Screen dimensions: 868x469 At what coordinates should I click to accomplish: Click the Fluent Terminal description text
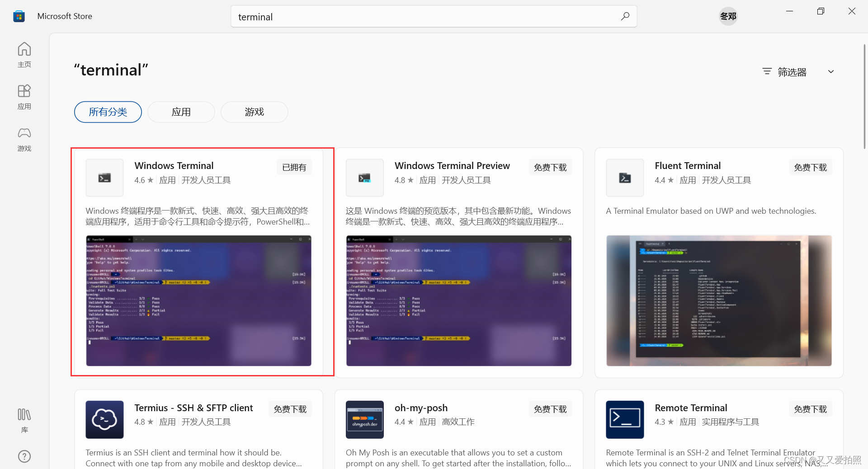(x=711, y=211)
